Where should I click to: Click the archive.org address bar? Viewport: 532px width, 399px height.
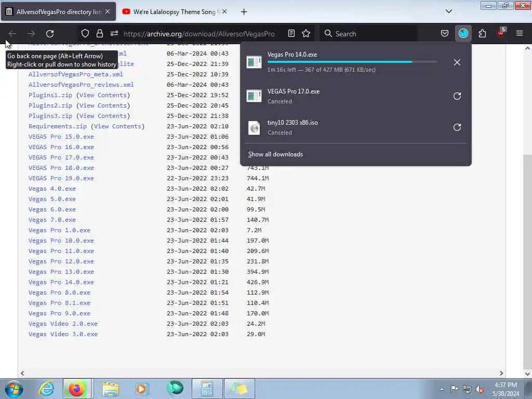199,34
